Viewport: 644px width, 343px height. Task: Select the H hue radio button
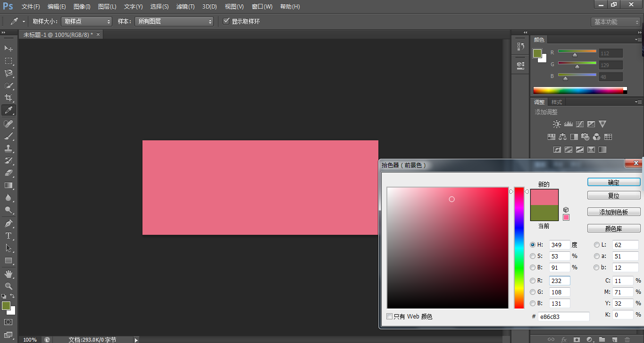coord(533,245)
